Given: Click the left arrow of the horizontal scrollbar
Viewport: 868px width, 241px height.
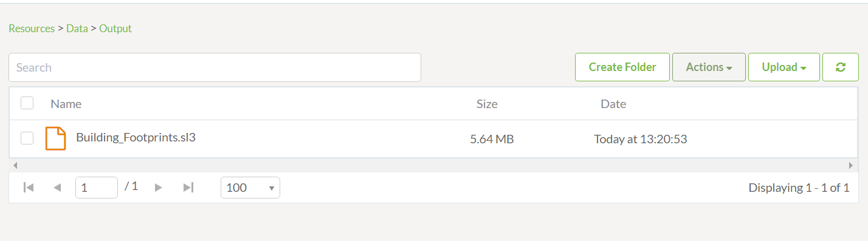Looking at the screenshot, I should (15, 165).
